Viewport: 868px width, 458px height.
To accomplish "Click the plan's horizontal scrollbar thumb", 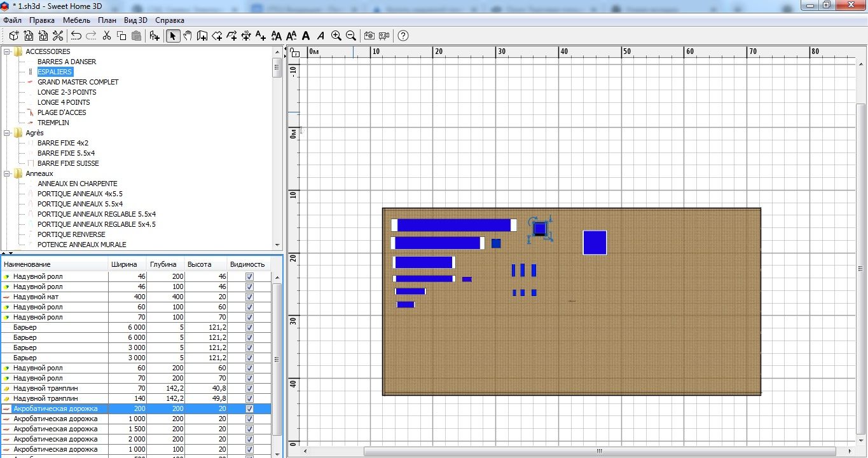I will pyautogui.click(x=598, y=451).
